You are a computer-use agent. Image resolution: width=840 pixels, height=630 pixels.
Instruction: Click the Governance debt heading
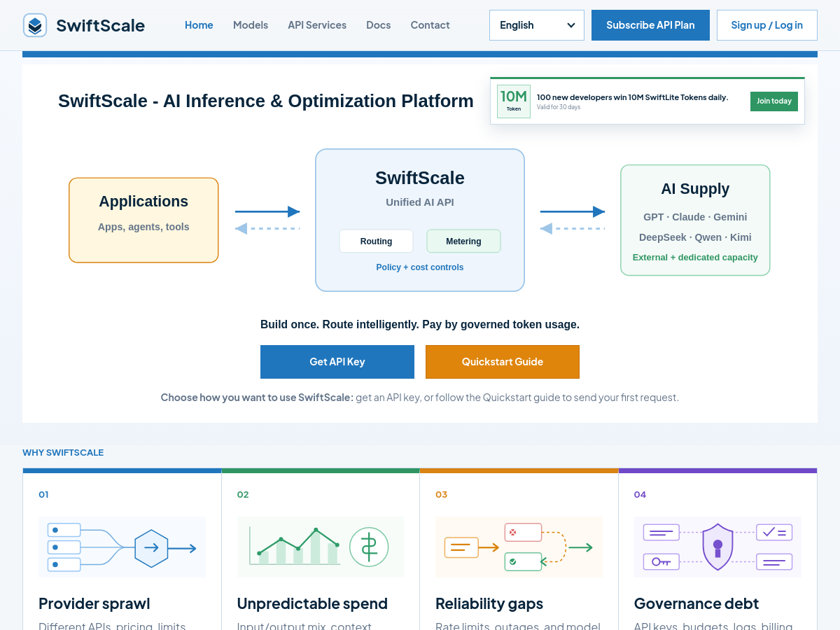pyautogui.click(x=696, y=603)
